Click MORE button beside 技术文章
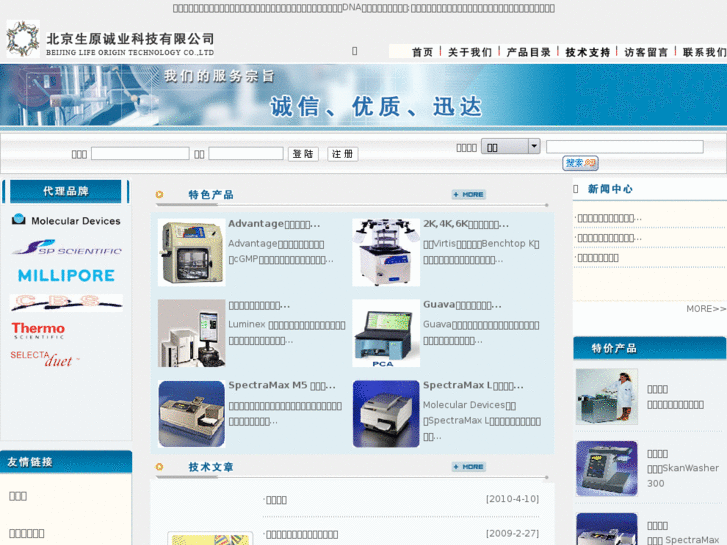Image resolution: width=727 pixels, height=545 pixels. pyautogui.click(x=469, y=467)
